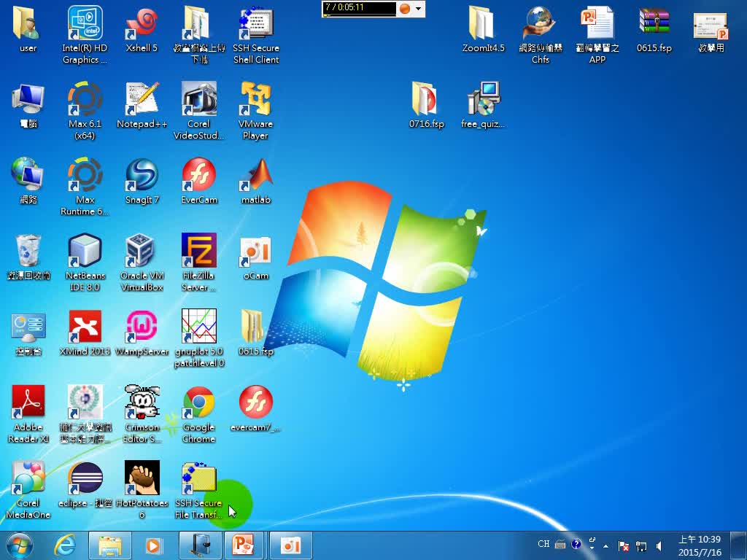This screenshot has height=560, width=747.
Task: Open Chfs network shortcut icon
Action: click(541, 34)
